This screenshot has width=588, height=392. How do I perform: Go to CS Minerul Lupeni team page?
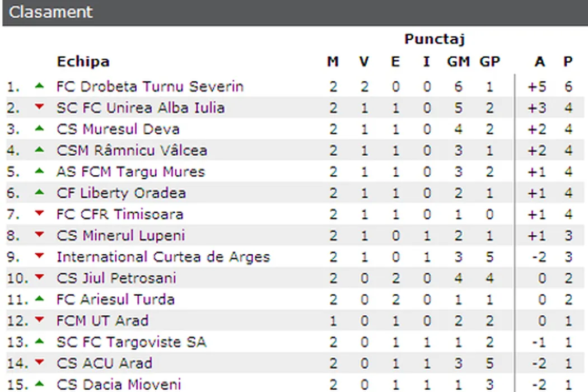120,236
